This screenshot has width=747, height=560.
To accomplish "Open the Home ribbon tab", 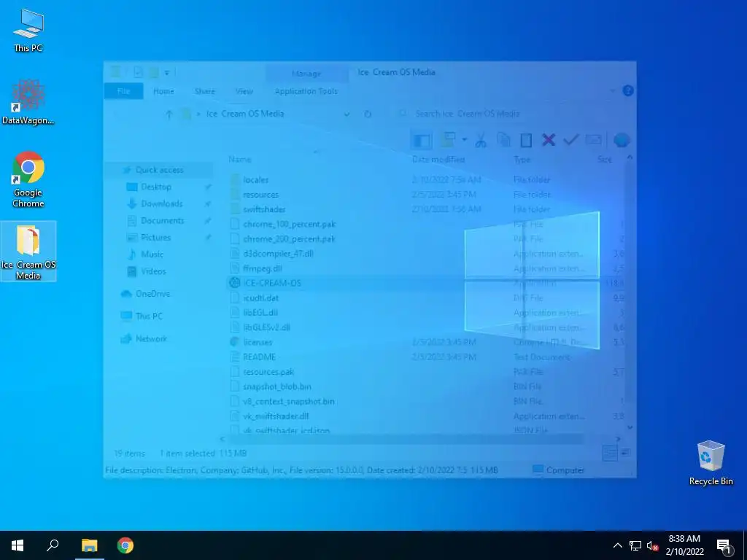I will coord(163,91).
